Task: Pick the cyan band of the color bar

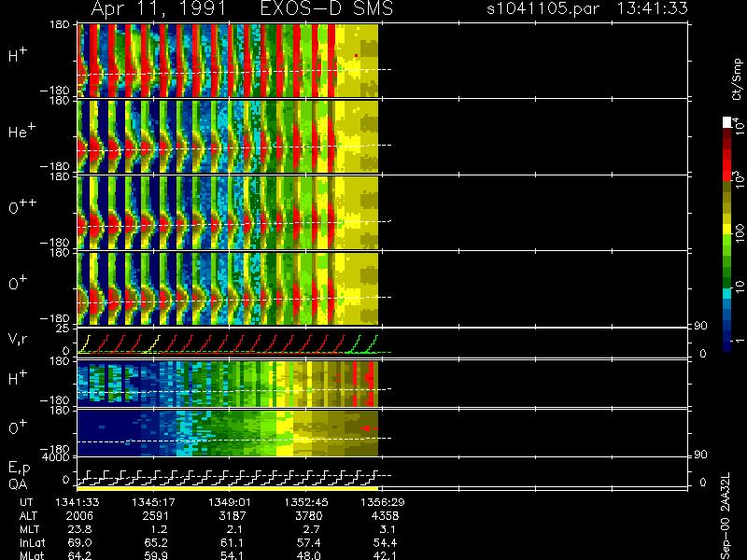Action: [727, 293]
